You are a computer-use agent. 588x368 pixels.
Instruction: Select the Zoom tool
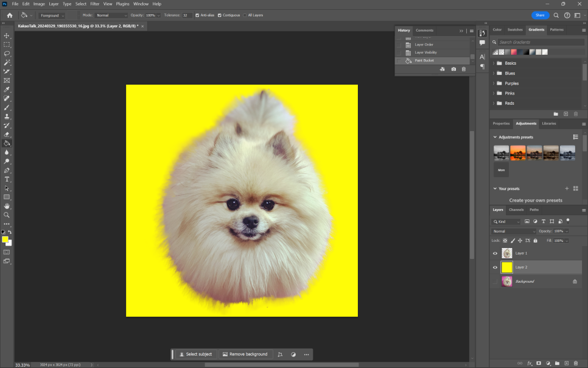point(7,215)
